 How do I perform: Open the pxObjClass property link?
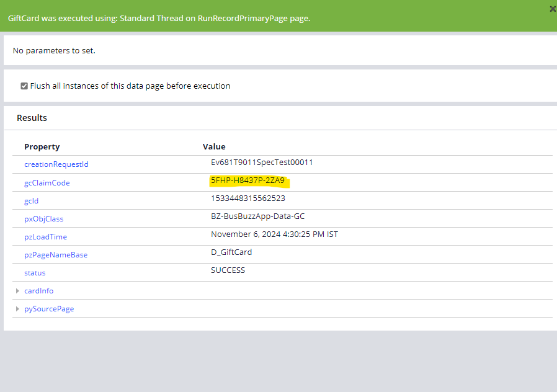click(x=43, y=218)
